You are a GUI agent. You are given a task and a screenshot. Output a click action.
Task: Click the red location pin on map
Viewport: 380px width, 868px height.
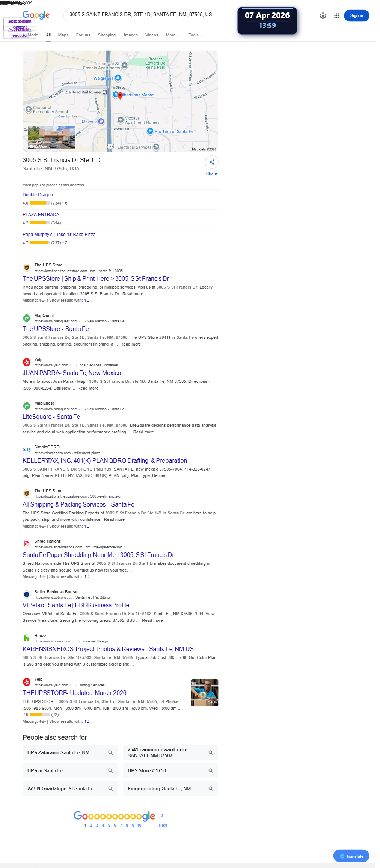click(120, 96)
